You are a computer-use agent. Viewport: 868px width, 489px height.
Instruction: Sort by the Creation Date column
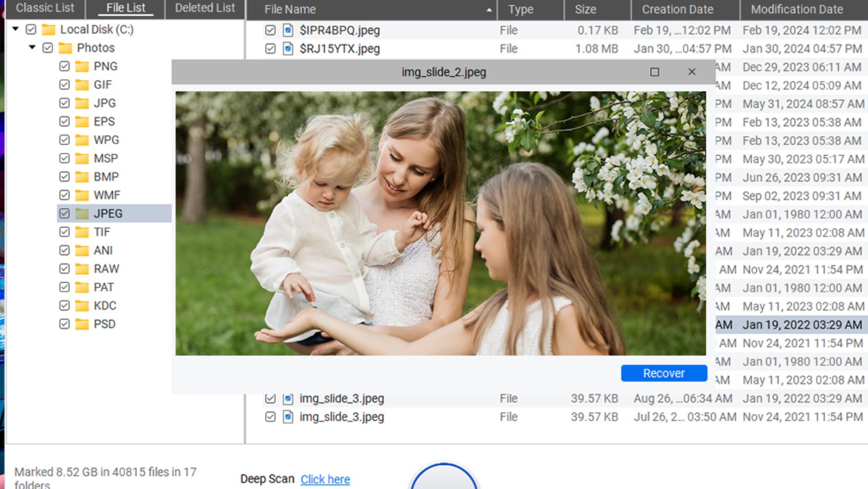677,9
